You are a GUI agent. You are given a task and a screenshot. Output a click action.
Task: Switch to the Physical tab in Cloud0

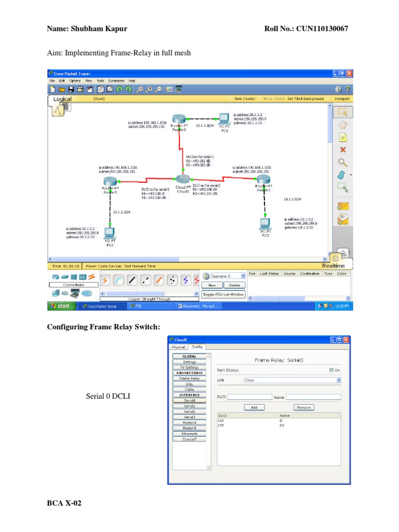tap(179, 347)
